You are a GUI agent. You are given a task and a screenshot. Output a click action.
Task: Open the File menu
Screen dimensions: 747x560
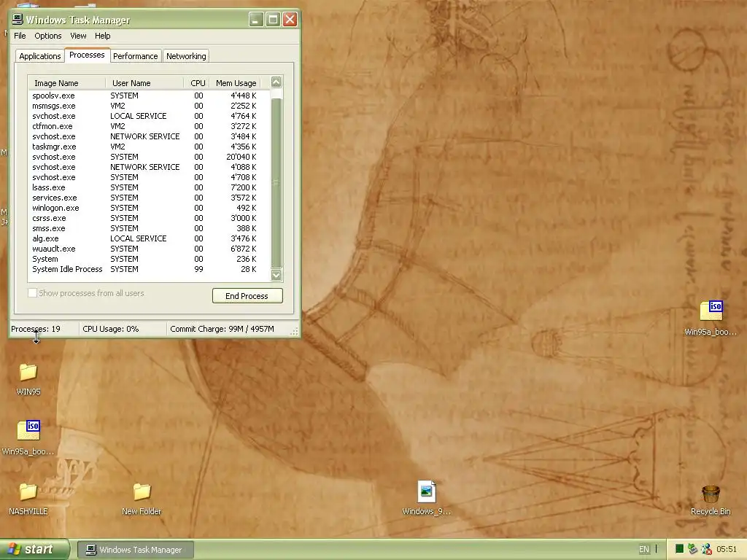click(20, 36)
